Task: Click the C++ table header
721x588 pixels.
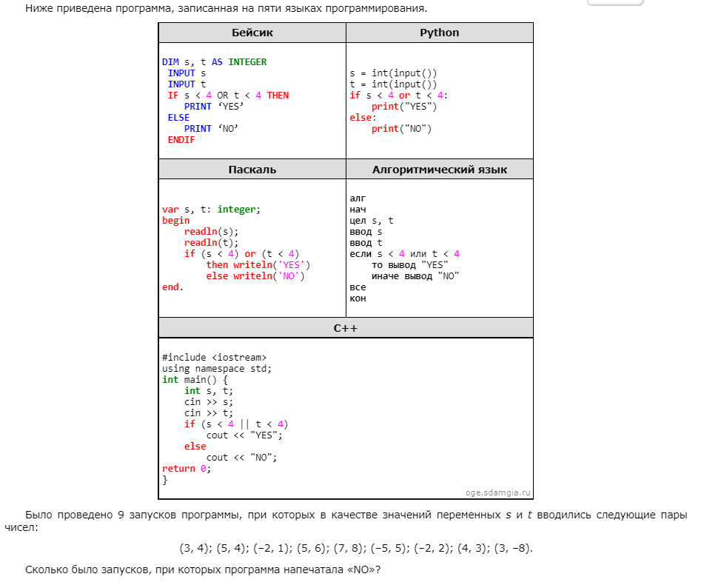Action: click(x=345, y=328)
